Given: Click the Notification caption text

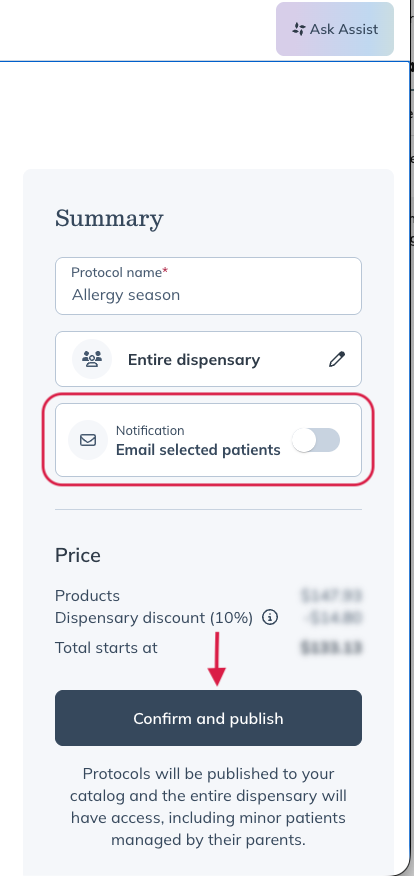Looking at the screenshot, I should pos(150,431).
